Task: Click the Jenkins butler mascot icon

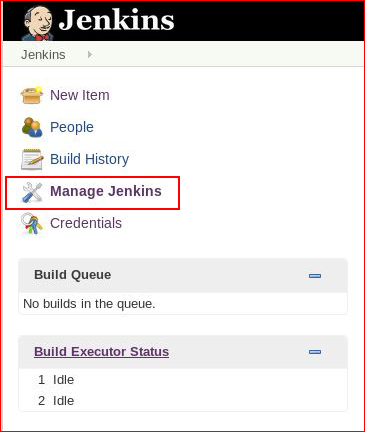Action: click(37, 23)
